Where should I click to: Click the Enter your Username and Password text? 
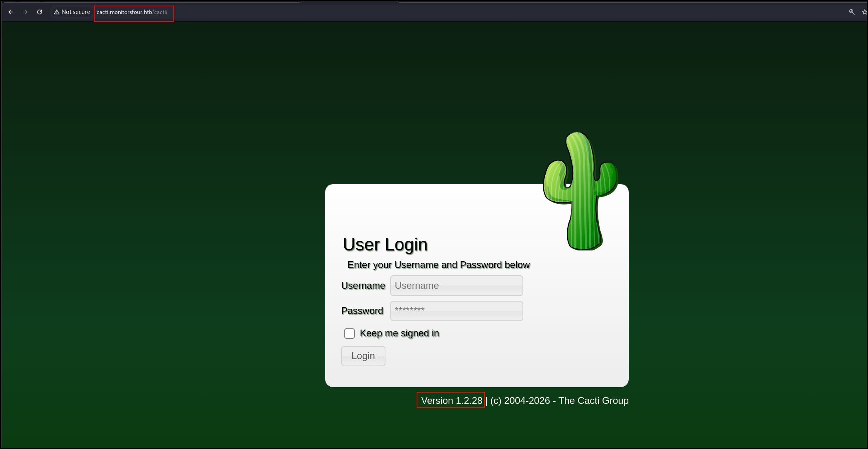pos(439,265)
